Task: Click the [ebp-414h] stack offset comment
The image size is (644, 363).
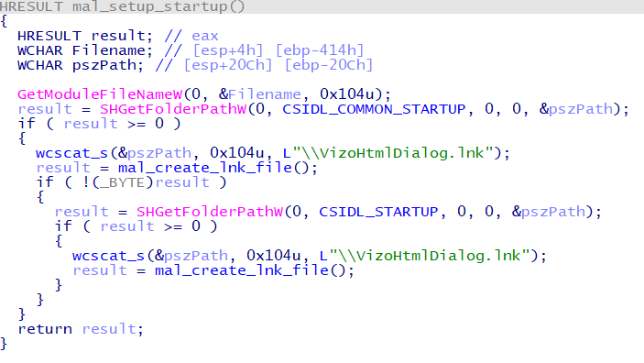Action: 320,50
